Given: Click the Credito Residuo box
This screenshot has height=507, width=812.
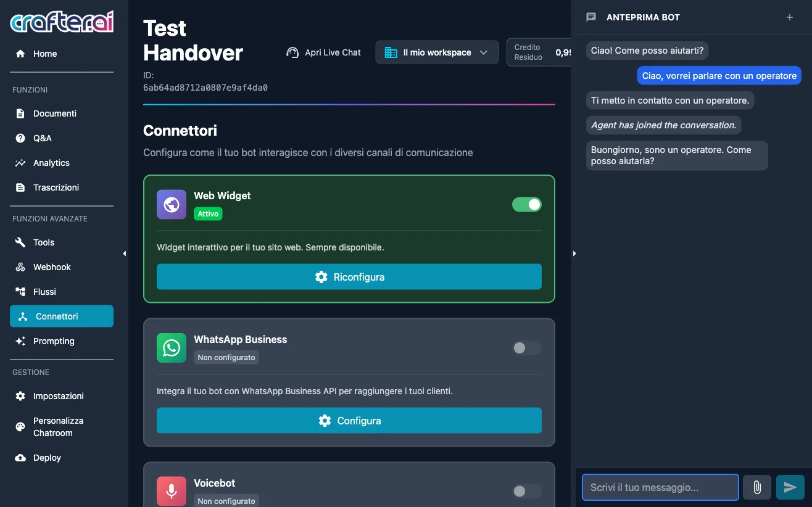Looking at the screenshot, I should point(539,52).
